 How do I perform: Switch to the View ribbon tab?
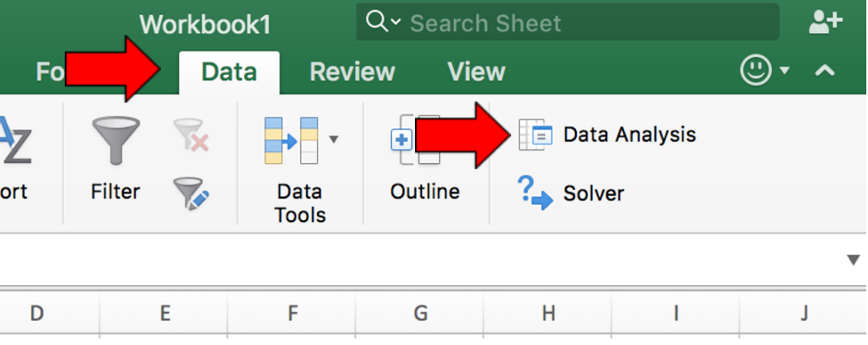click(x=476, y=73)
